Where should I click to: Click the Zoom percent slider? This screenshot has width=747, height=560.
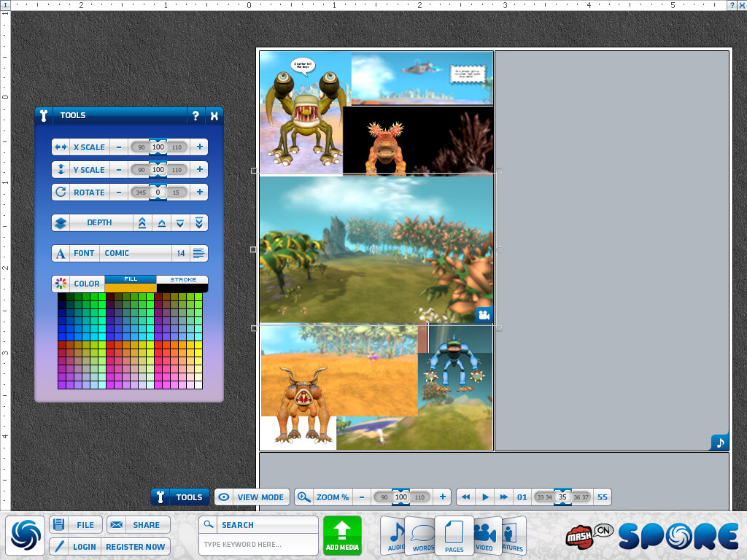pos(402,497)
